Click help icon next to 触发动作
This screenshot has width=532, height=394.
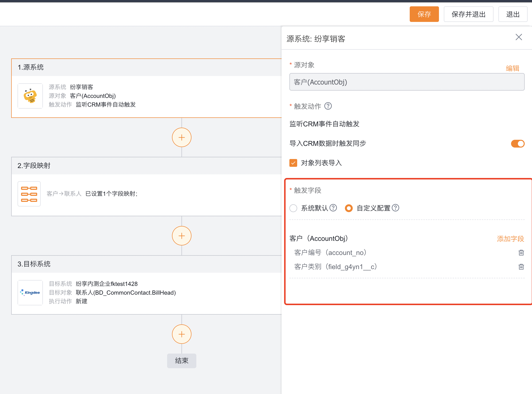coord(328,106)
